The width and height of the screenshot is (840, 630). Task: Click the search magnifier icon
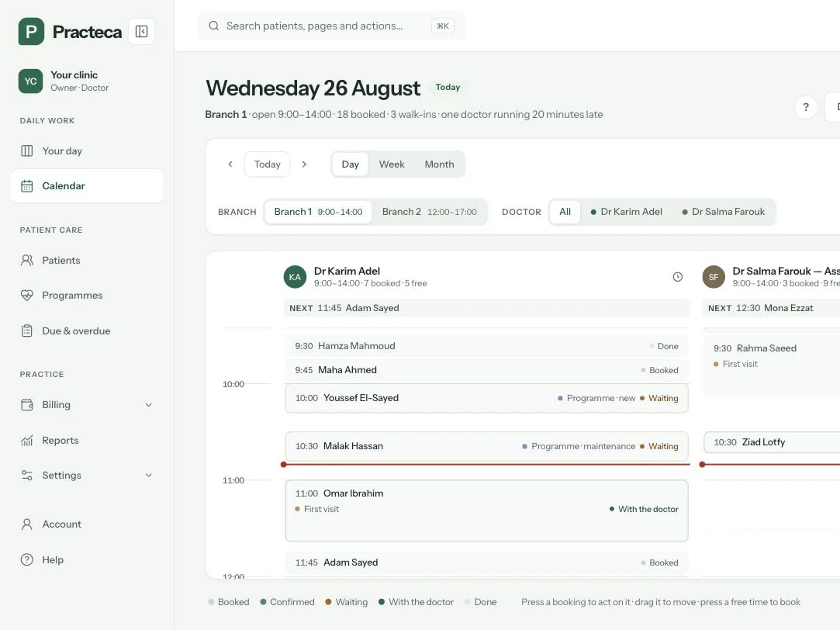(x=214, y=26)
